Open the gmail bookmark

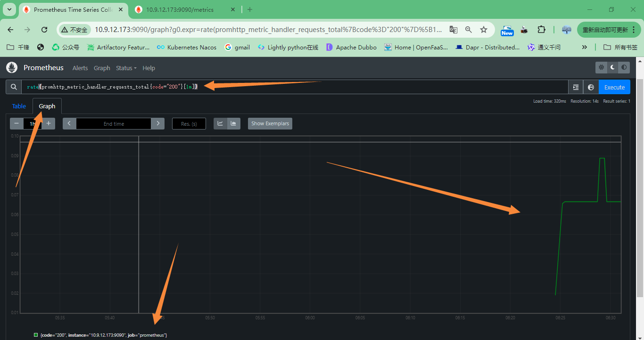tap(237, 47)
